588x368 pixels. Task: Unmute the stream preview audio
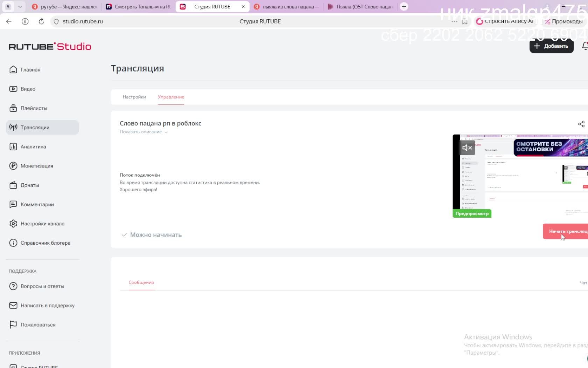467,148
